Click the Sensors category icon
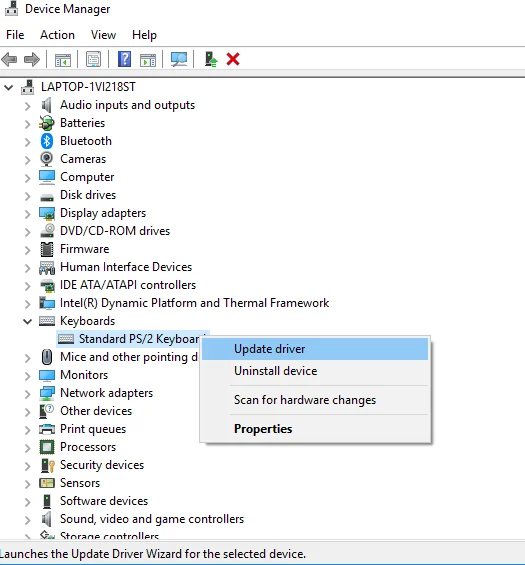The width and height of the screenshot is (525, 565). (47, 483)
